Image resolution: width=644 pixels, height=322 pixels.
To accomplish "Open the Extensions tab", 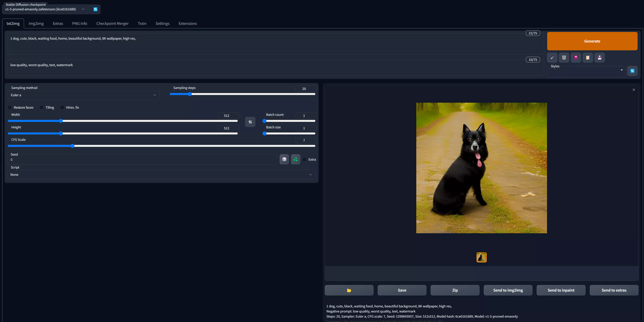I will 188,23.
